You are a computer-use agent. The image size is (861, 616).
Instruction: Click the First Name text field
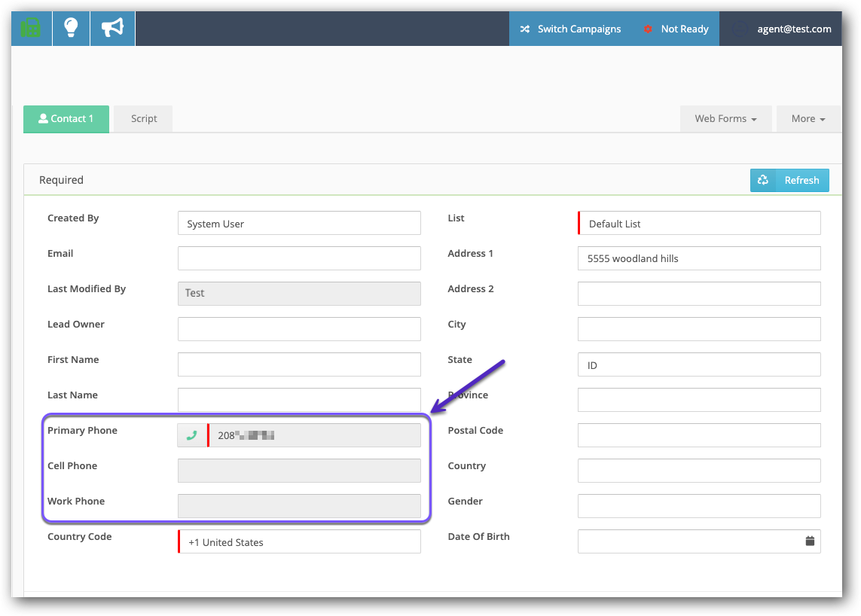pyautogui.click(x=299, y=364)
